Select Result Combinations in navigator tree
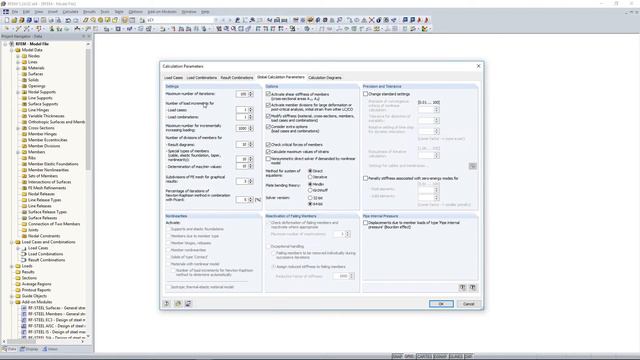Screen dimensions: 640x360 pos(46,260)
